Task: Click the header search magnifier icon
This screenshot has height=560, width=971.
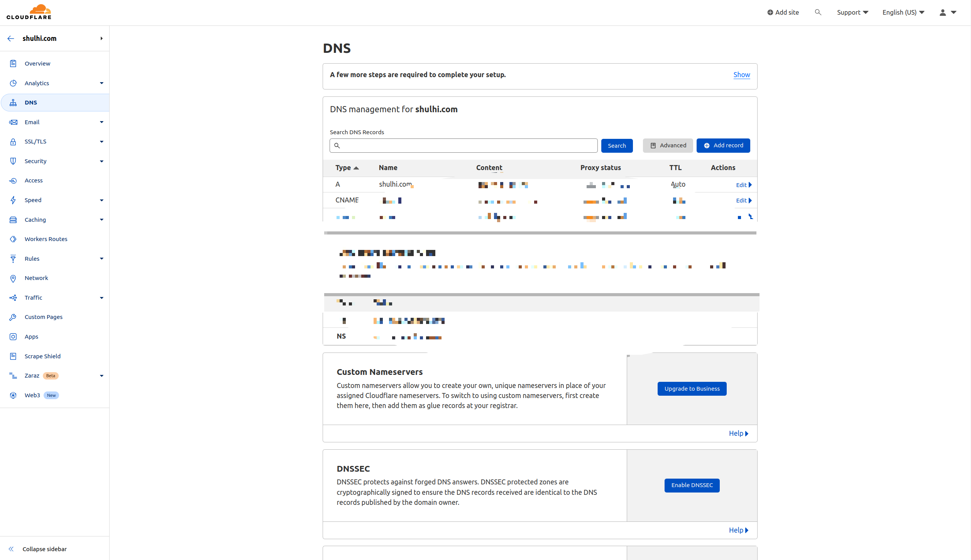Action: [x=818, y=12]
